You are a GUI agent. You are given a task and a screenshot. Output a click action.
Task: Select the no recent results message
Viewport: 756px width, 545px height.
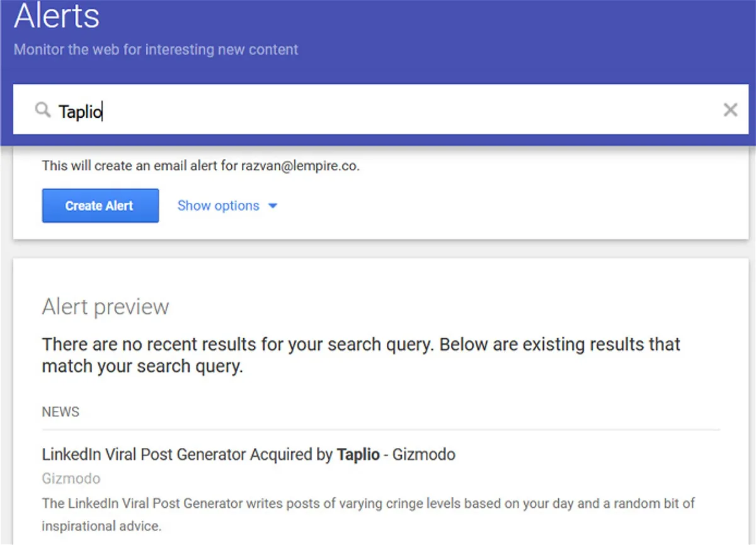point(361,355)
